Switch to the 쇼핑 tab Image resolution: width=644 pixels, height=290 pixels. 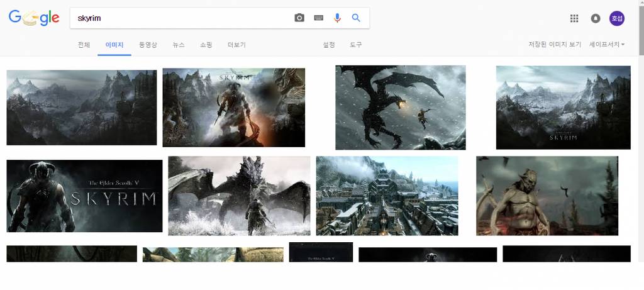206,45
